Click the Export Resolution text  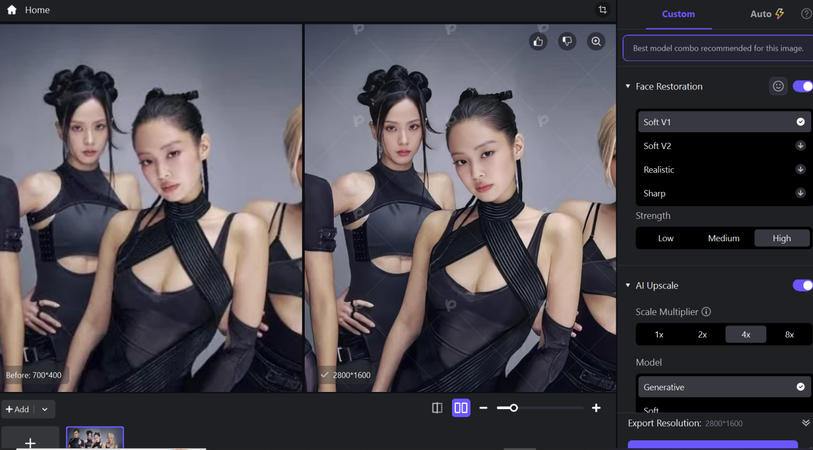664,423
